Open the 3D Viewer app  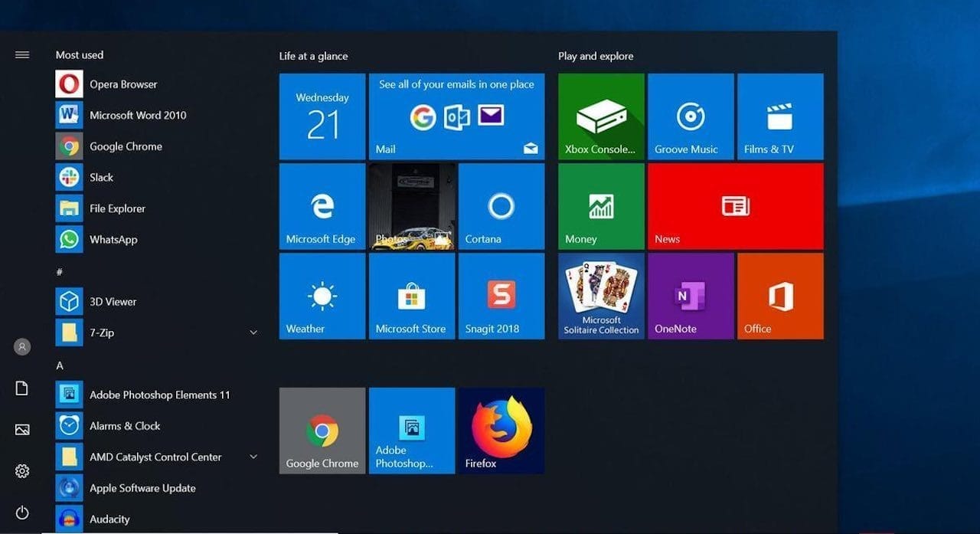point(158,302)
